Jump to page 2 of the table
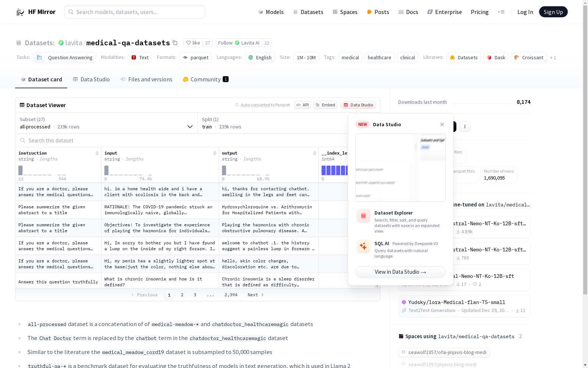588x368 pixels. (182, 295)
